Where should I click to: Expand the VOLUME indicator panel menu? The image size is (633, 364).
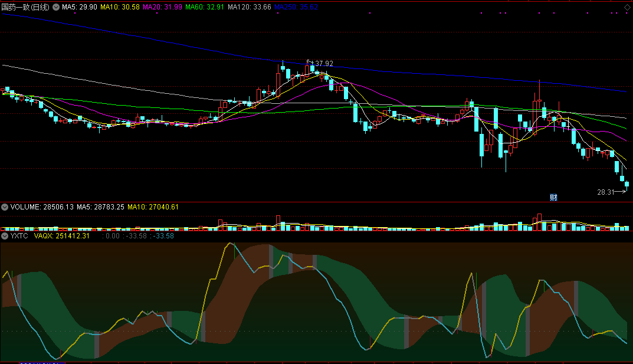tap(5, 207)
